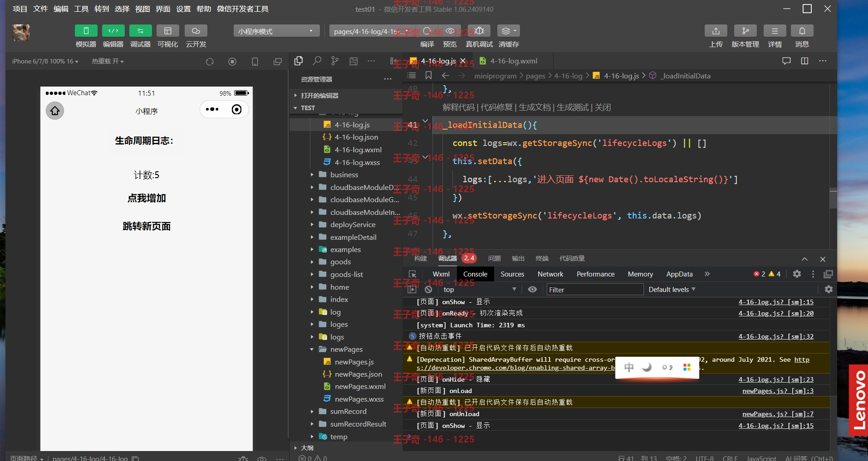Switch to the 问题 panel tab

tap(494, 258)
